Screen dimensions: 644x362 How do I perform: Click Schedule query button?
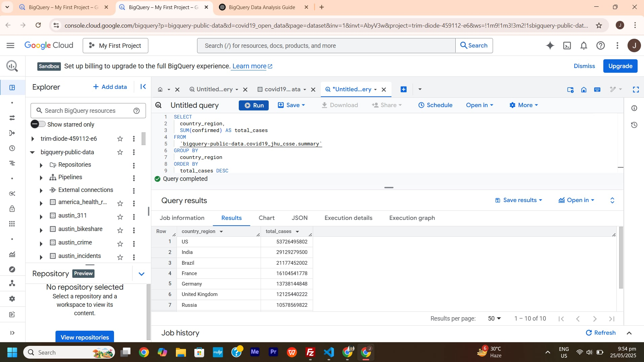coord(435,105)
